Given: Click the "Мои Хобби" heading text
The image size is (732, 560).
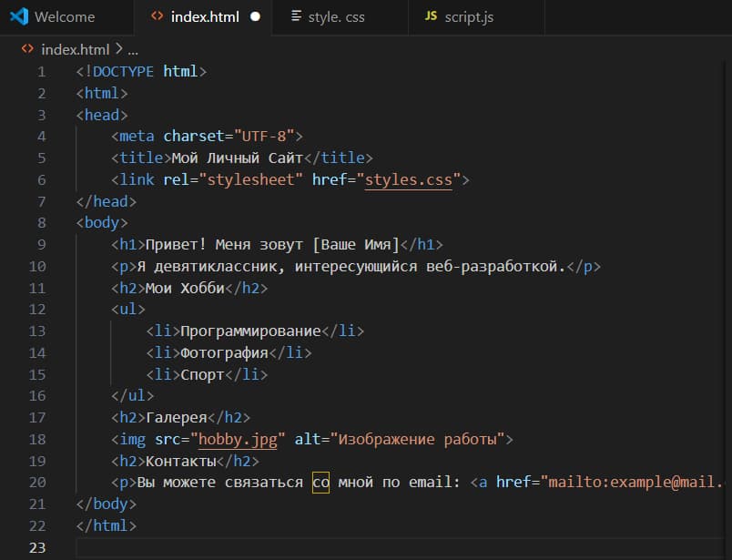Looking at the screenshot, I should point(185,288).
